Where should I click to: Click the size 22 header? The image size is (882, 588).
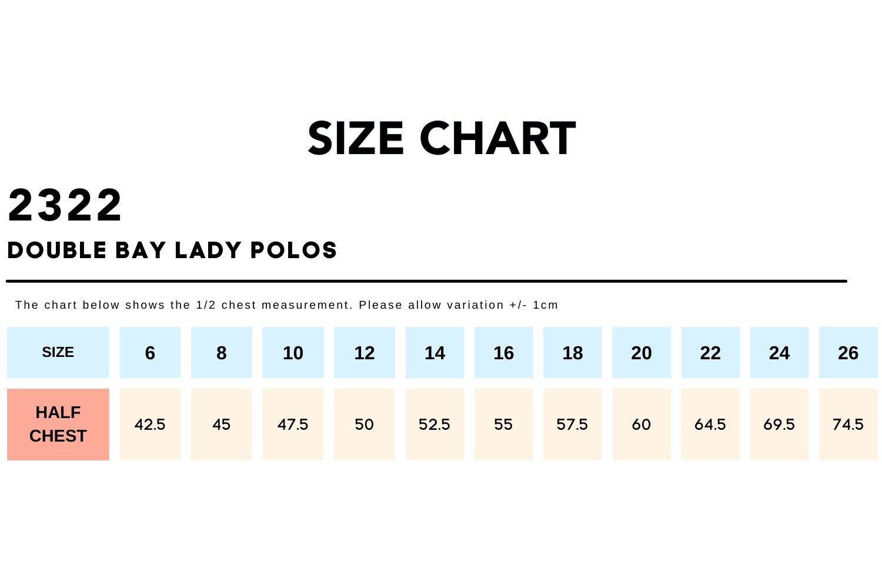tap(710, 352)
